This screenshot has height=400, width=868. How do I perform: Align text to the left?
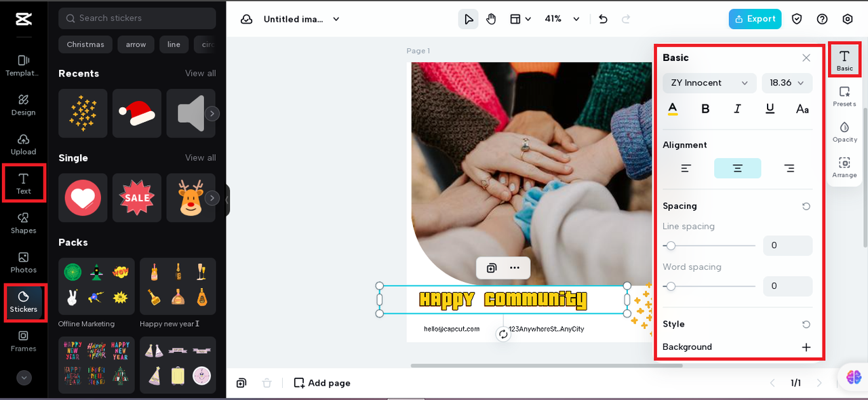[686, 168]
